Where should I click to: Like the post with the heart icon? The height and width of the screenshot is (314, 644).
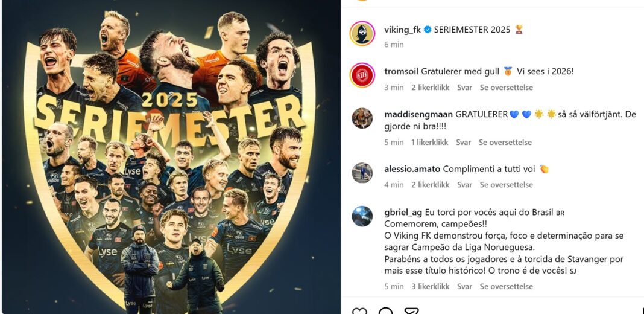click(359, 312)
